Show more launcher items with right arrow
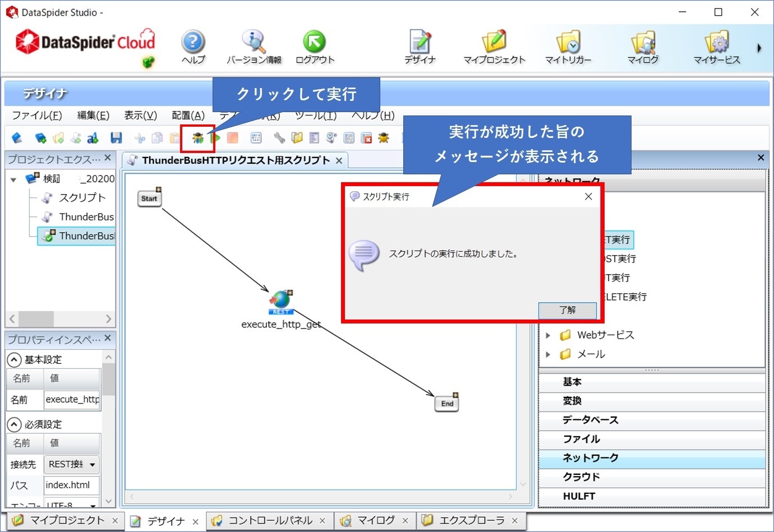Image resolution: width=774 pixels, height=532 pixels. pos(759,48)
